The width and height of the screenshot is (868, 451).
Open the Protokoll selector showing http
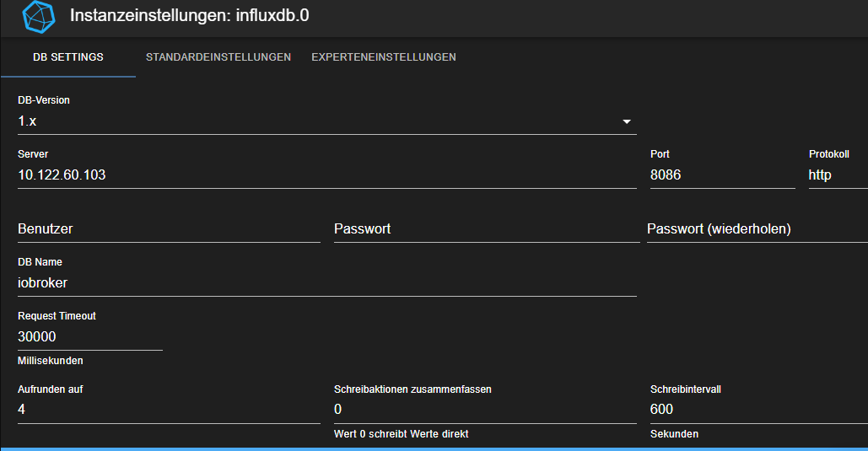(838, 174)
